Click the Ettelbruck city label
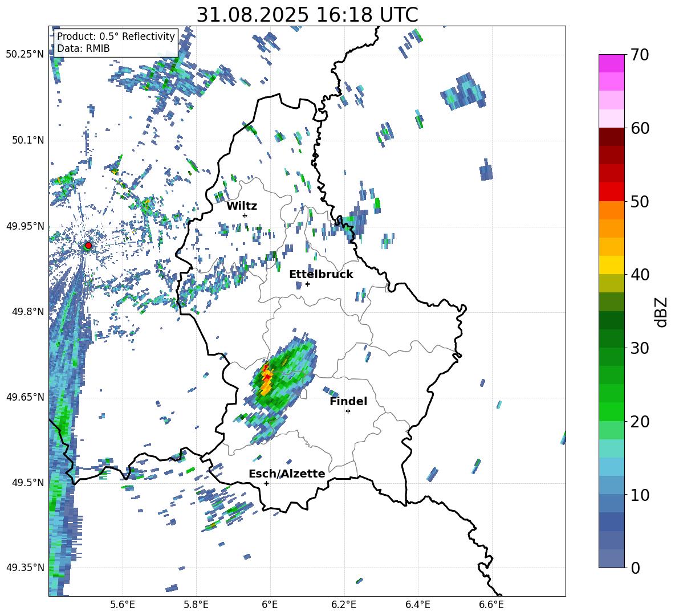 (321, 275)
